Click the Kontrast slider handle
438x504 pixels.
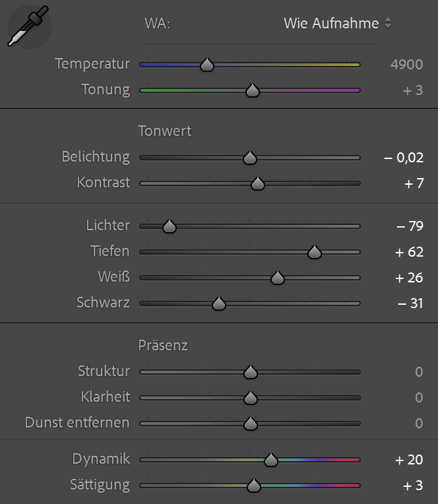point(258,183)
